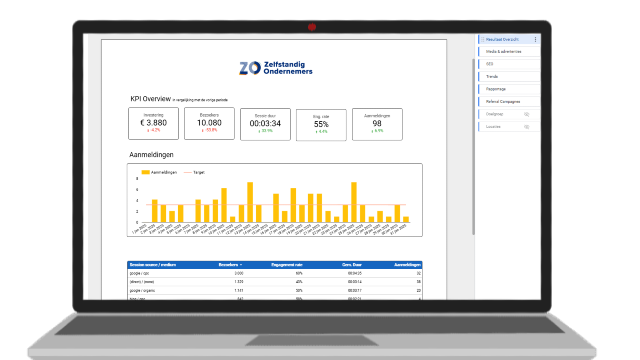Click the Session source / medium column header

153,265
